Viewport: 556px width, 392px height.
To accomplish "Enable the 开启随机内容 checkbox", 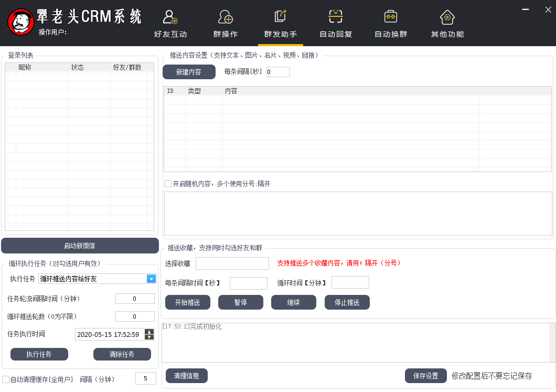I will [x=168, y=184].
